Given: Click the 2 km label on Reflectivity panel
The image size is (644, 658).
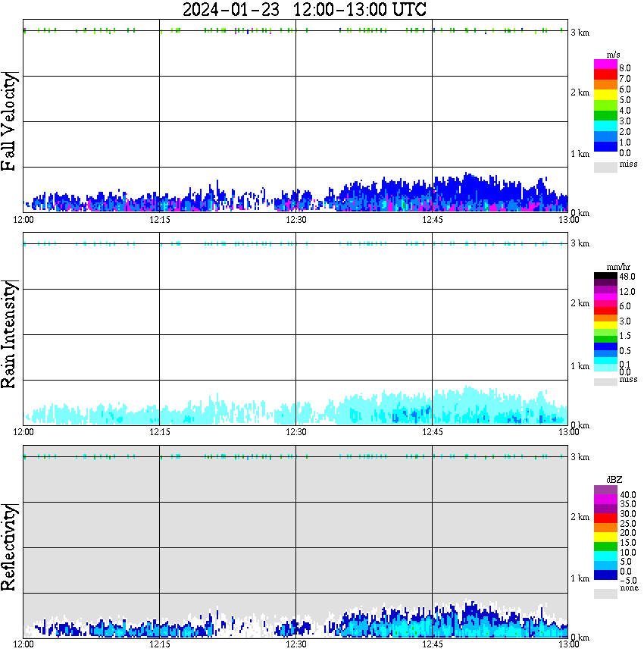Looking at the screenshot, I should click(x=580, y=517).
